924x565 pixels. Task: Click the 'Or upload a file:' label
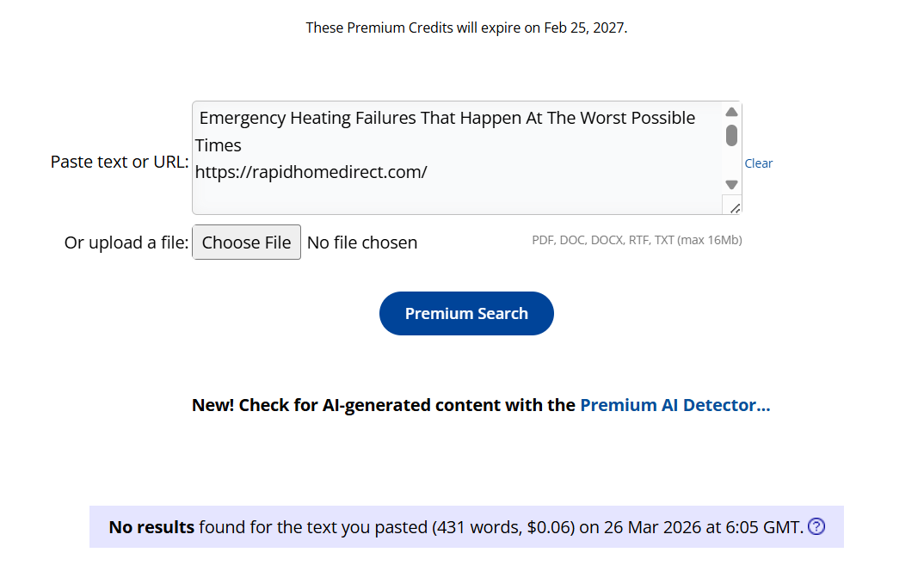tap(126, 243)
